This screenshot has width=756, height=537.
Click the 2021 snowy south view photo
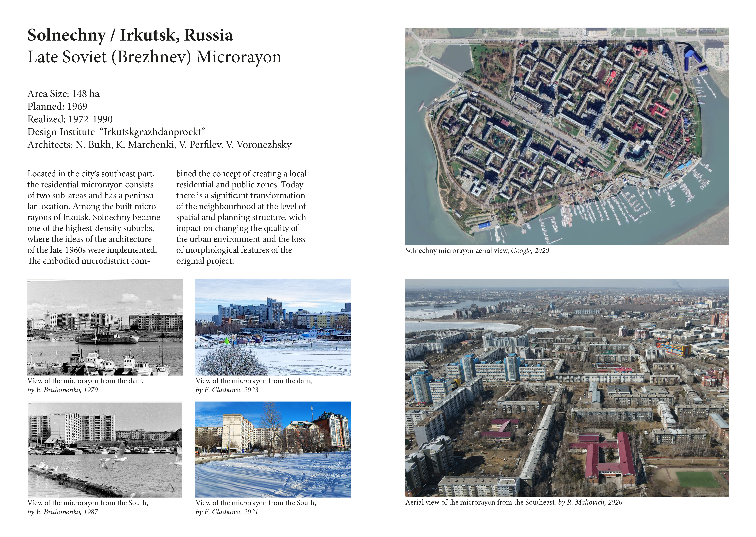point(273,449)
